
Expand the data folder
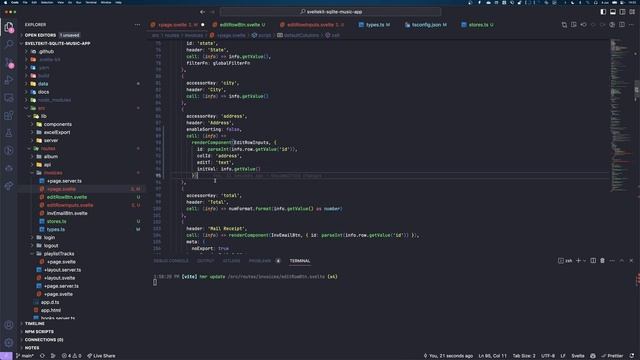43,84
